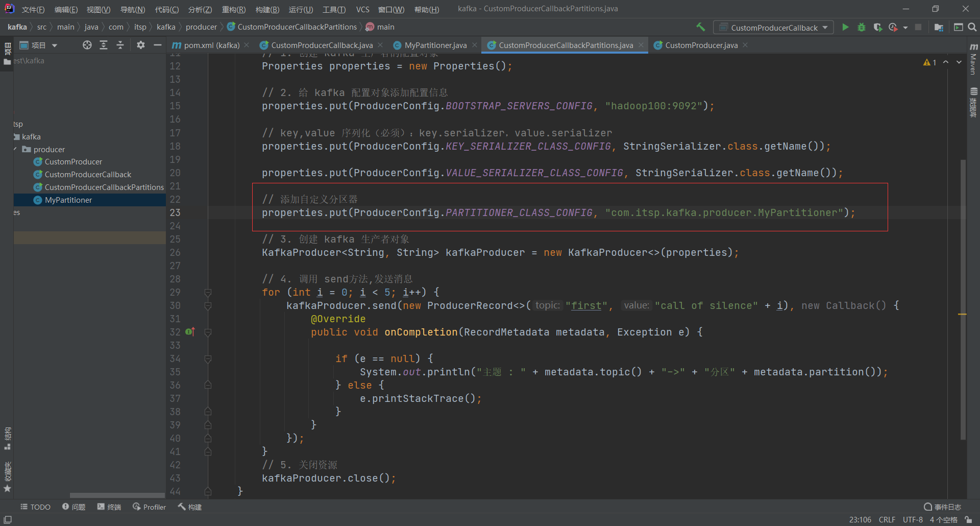Click the producer breadcrumb in navigation bar
The width and height of the screenshot is (980, 526).
point(201,27)
